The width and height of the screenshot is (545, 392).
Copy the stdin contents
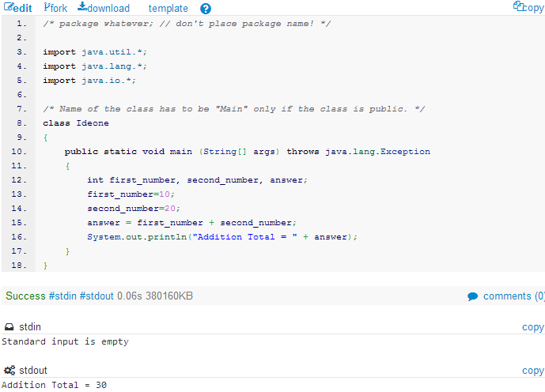532,327
